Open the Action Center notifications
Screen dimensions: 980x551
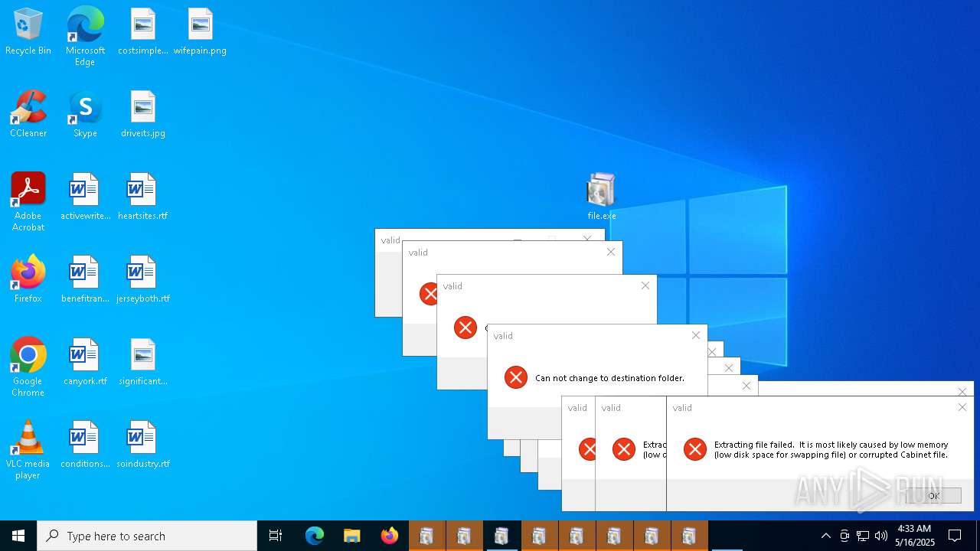click(x=955, y=536)
